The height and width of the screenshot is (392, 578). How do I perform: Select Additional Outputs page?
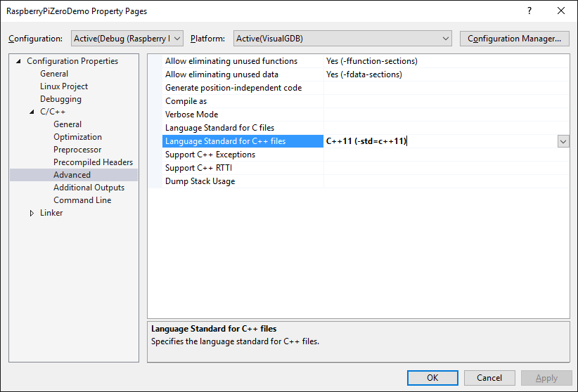point(89,188)
